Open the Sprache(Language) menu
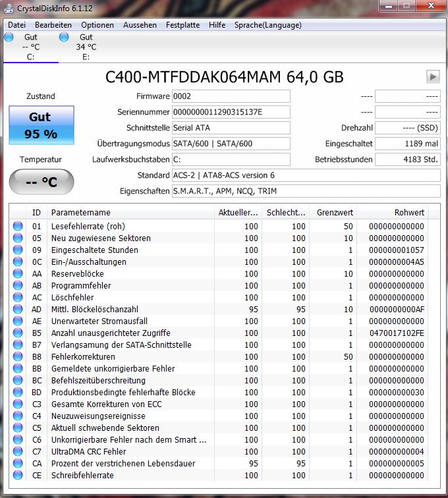Viewport: 448px width, 498px height. (268, 25)
